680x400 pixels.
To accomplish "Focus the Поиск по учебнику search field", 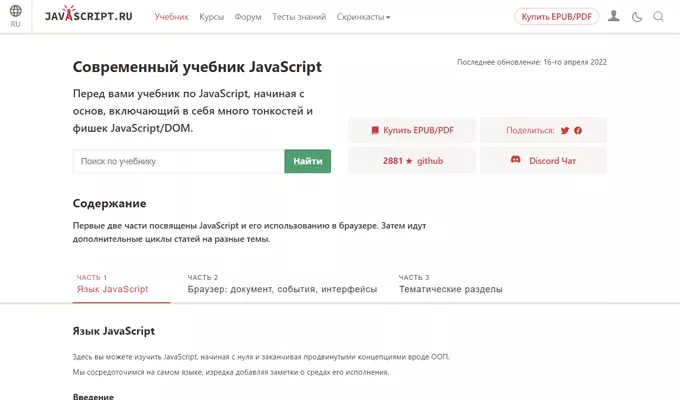I will (179, 161).
